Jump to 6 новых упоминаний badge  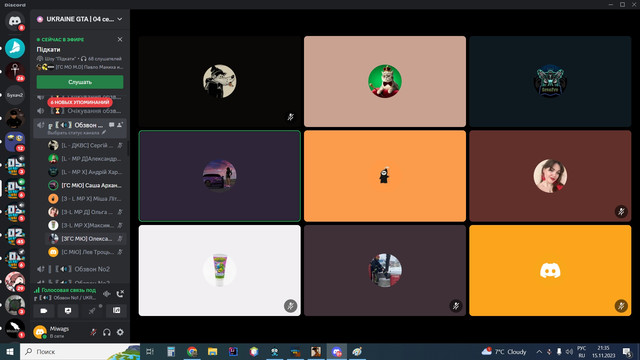(x=80, y=102)
